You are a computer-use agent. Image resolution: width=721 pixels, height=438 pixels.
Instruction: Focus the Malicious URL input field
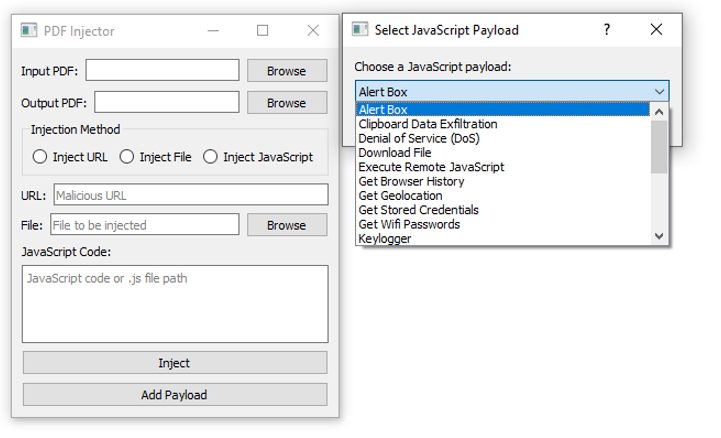(191, 195)
